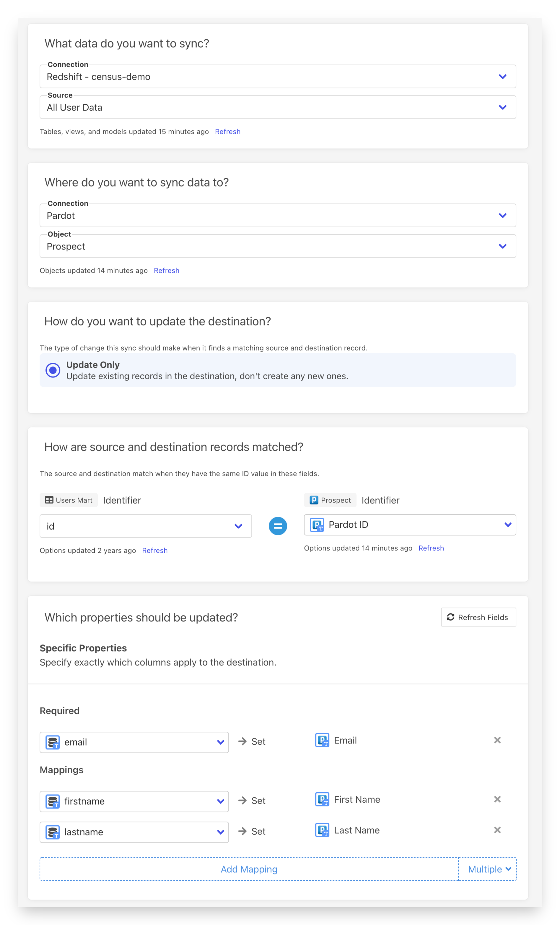The height and width of the screenshot is (925, 560).
Task: Click the Prospect object badge
Action: 330,500
